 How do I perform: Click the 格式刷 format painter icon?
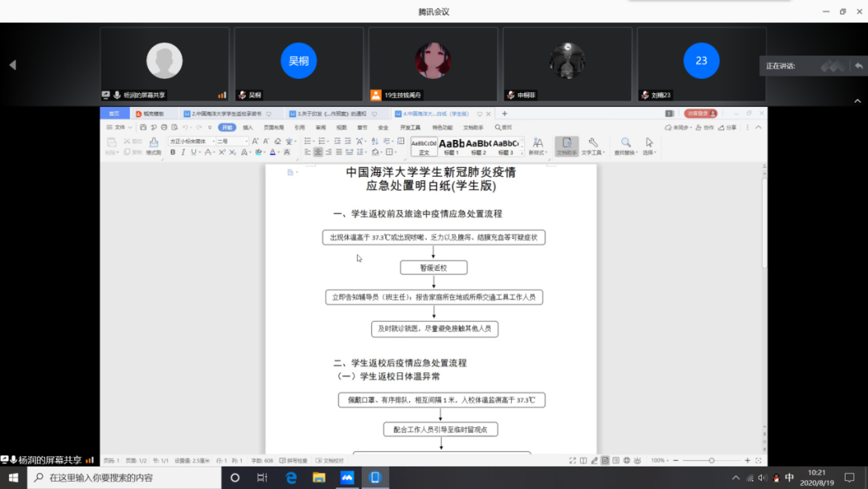(x=154, y=146)
